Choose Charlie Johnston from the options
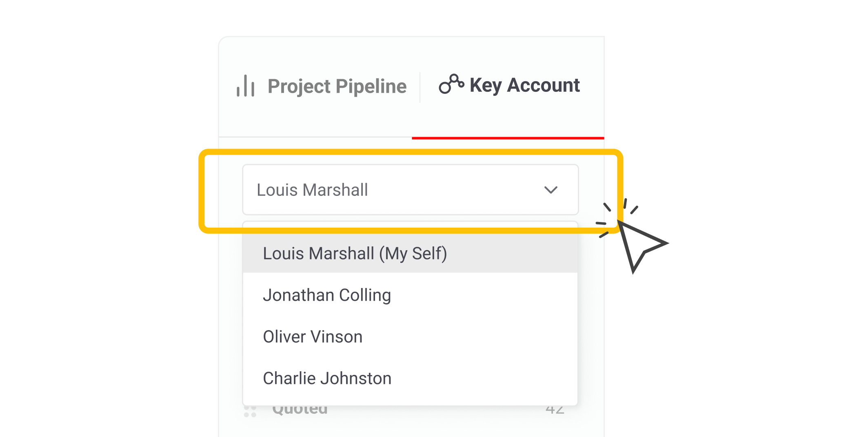The height and width of the screenshot is (437, 868). 327,378
